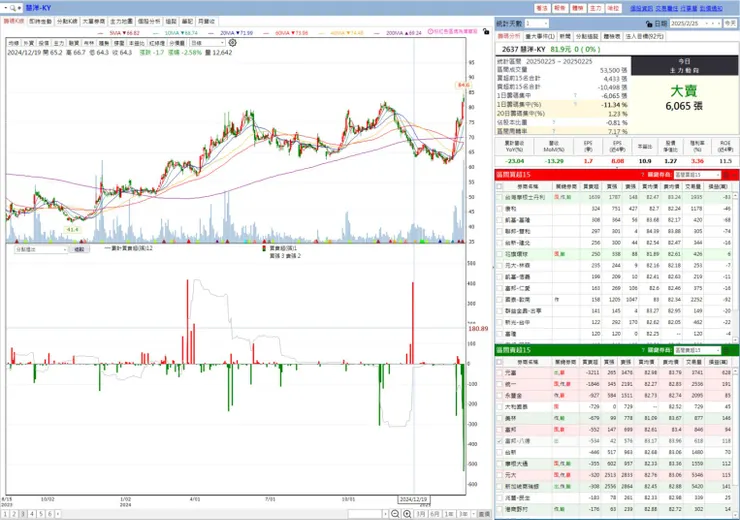The height and width of the screenshot is (520, 740).
Task: Click the 個股資訊 link in top bar
Action: tap(641, 8)
